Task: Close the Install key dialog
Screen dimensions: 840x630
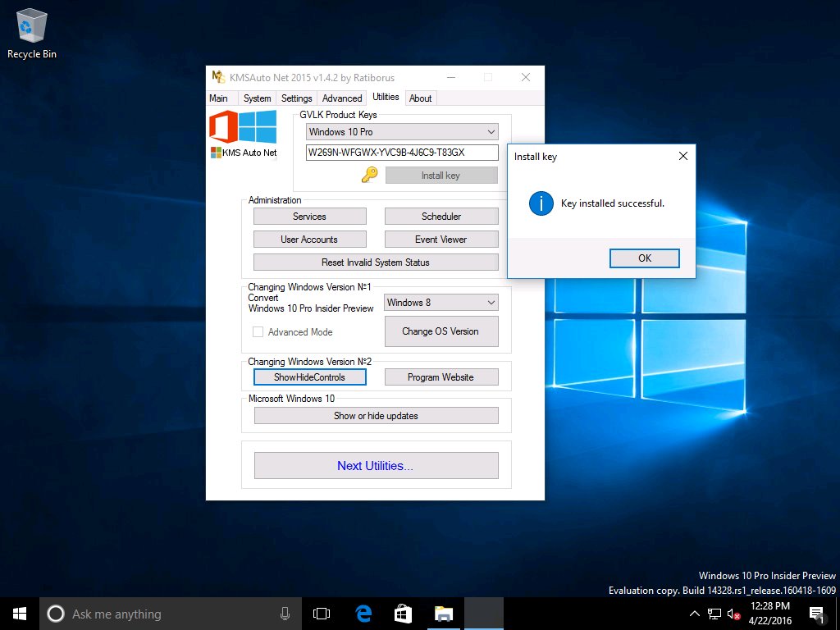Action: pyautogui.click(x=683, y=156)
